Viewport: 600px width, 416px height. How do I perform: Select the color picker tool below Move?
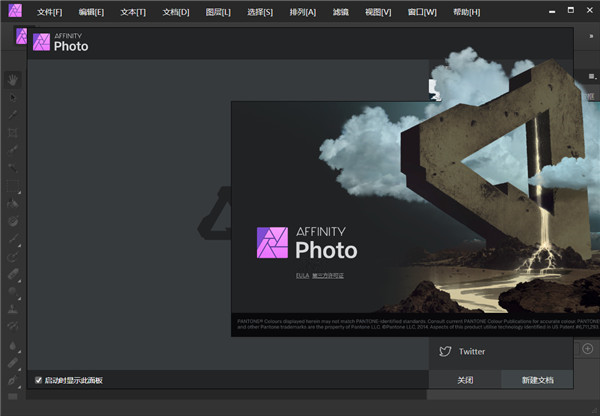click(12, 115)
